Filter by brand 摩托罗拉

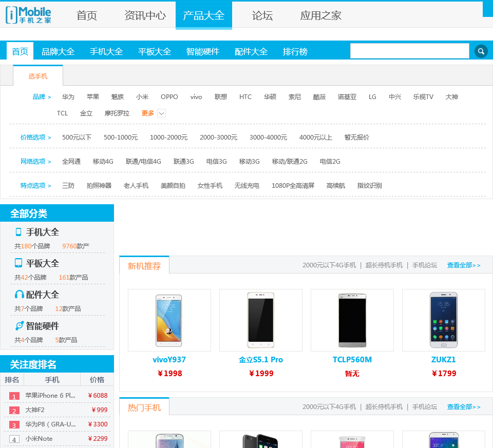pyautogui.click(x=117, y=113)
